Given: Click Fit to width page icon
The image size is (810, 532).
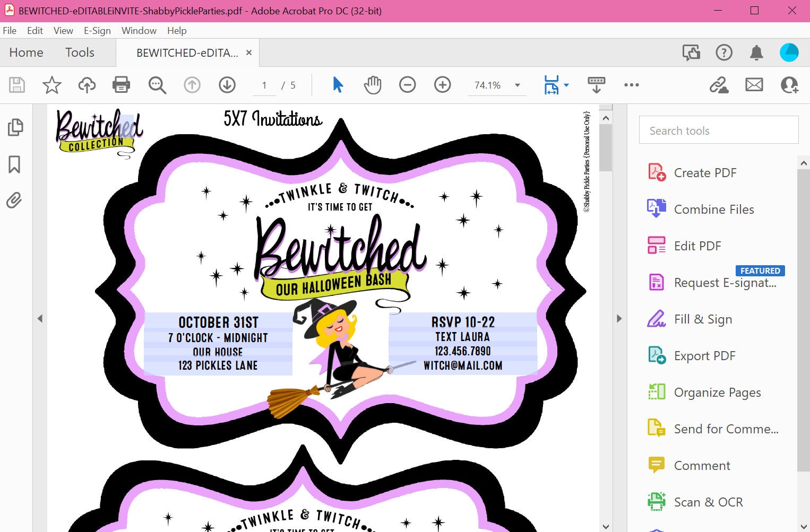Looking at the screenshot, I should pos(552,85).
